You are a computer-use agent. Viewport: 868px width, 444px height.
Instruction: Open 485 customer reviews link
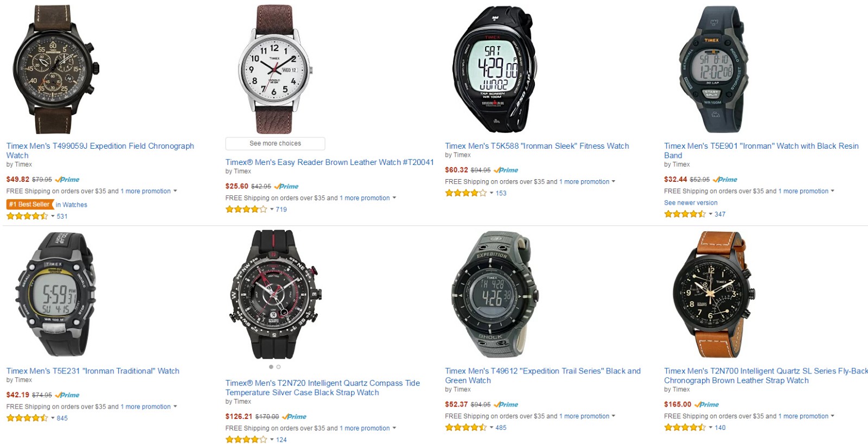click(501, 428)
